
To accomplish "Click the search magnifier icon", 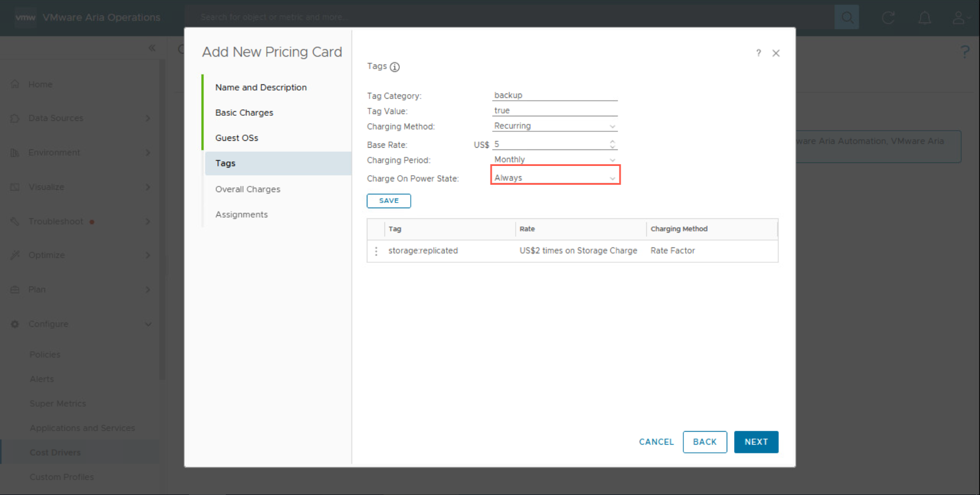I will coord(847,18).
